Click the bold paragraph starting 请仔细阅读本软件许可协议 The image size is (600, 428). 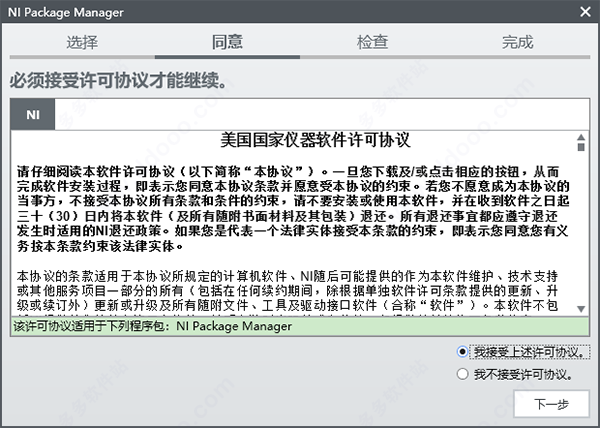pos(293,209)
